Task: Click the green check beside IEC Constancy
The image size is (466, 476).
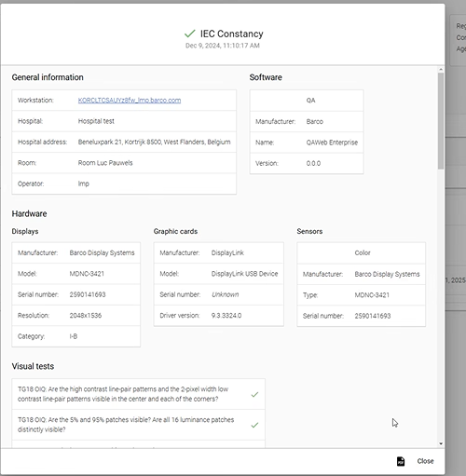Action: pyautogui.click(x=190, y=34)
